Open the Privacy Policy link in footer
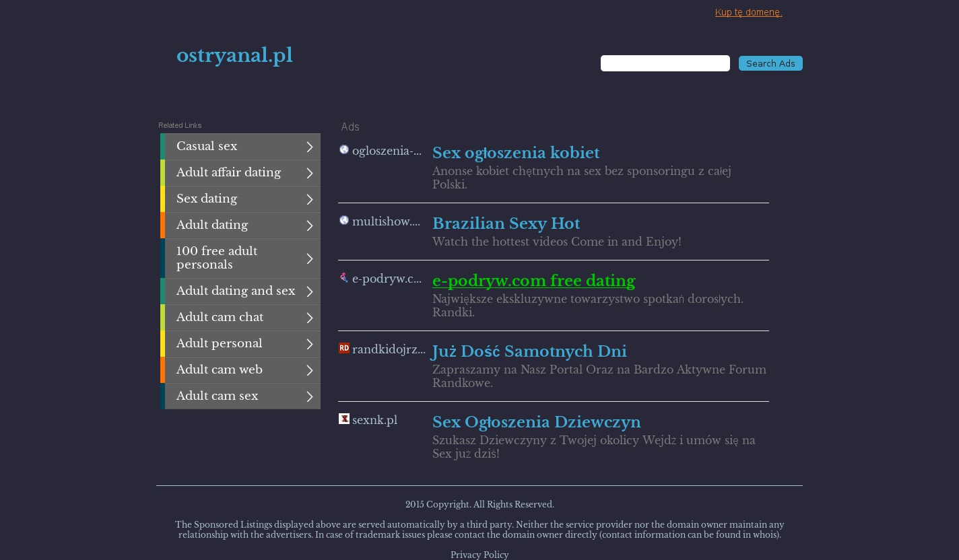Image resolution: width=959 pixels, height=560 pixels. (x=479, y=555)
